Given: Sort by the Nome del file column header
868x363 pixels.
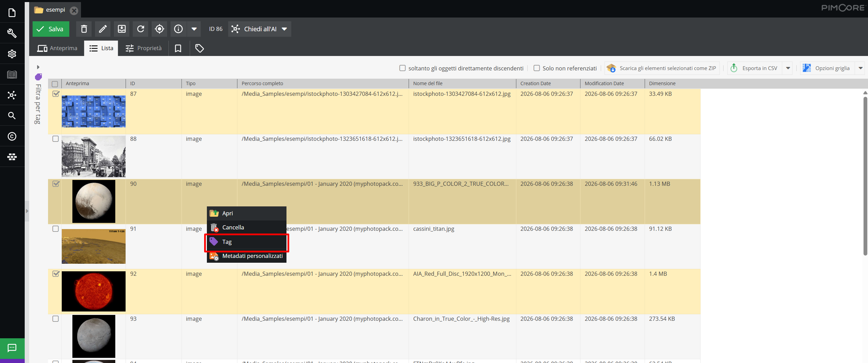Looking at the screenshot, I should 462,83.
